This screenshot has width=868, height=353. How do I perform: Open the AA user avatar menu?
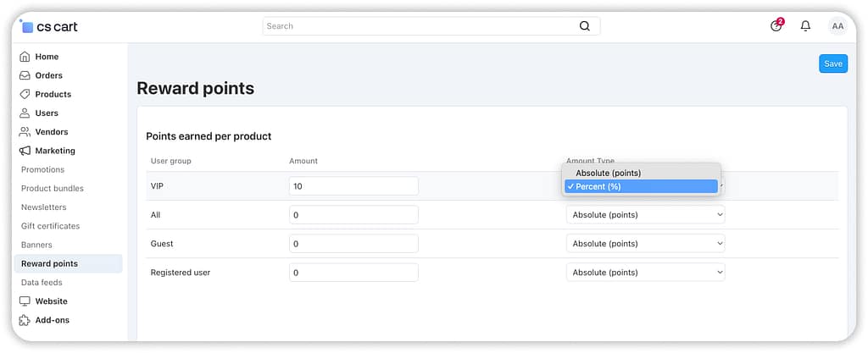click(x=837, y=26)
